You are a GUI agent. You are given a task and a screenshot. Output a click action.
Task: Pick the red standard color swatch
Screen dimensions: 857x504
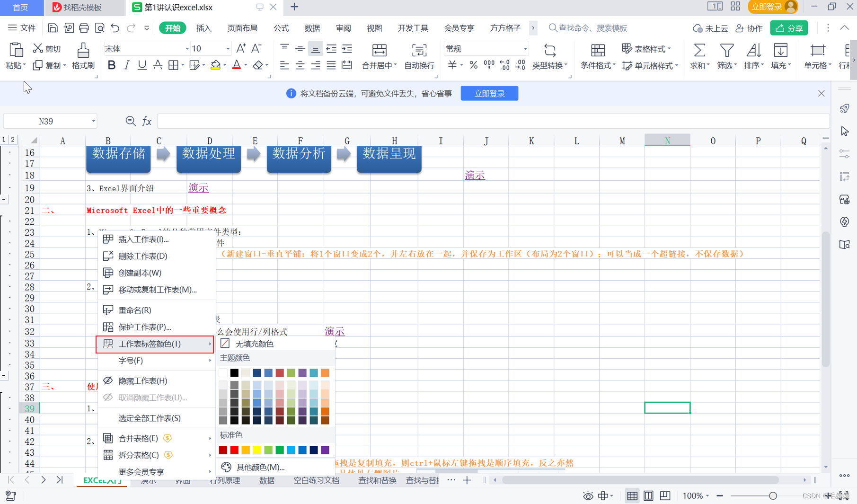[x=234, y=450]
